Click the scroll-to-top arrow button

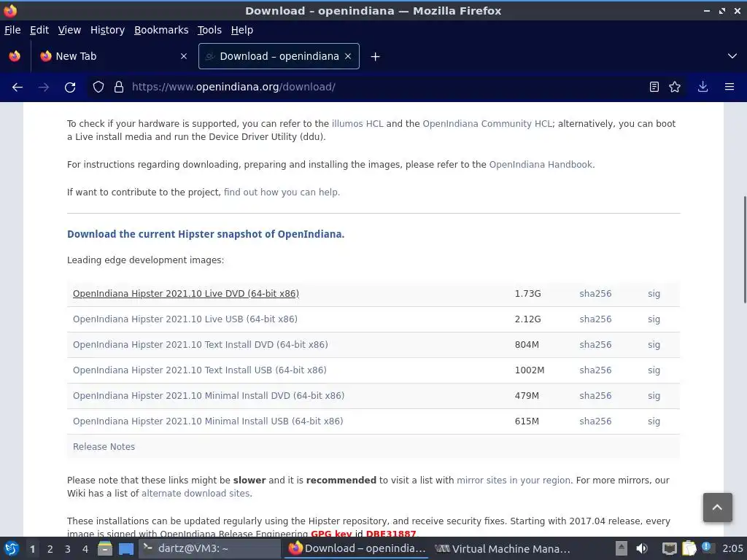pos(718,507)
